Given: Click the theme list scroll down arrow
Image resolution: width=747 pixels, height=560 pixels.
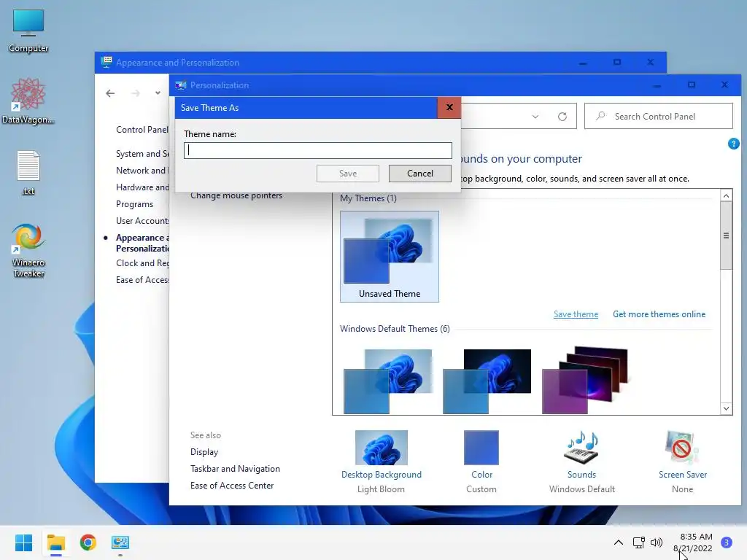Looking at the screenshot, I should (x=726, y=408).
